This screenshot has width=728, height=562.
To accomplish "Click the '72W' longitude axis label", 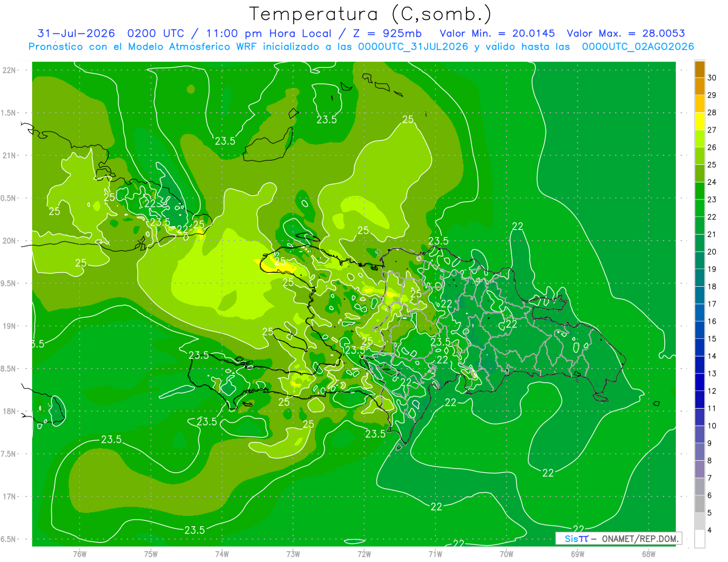I will pyautogui.click(x=364, y=554).
